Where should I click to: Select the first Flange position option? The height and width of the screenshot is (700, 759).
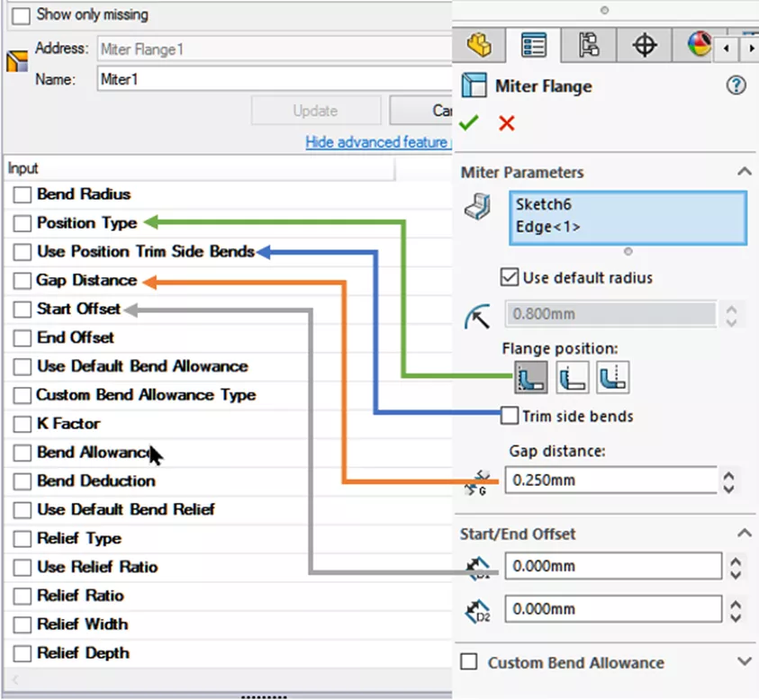pyautogui.click(x=530, y=378)
